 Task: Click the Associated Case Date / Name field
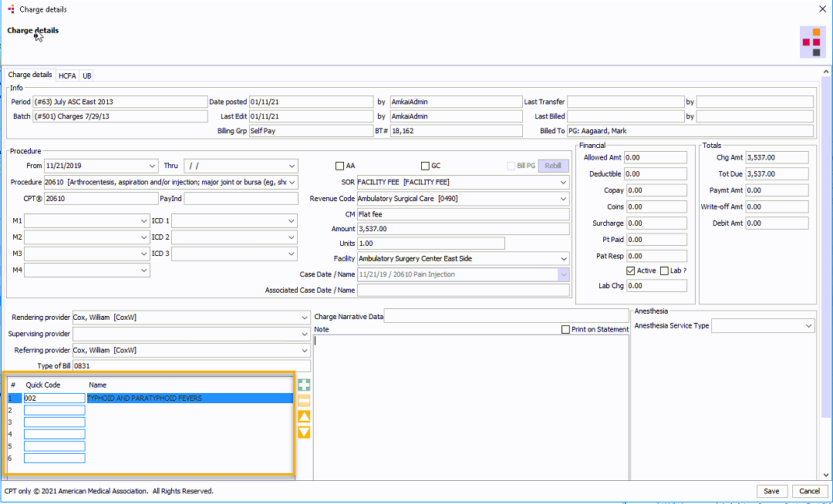pos(464,291)
